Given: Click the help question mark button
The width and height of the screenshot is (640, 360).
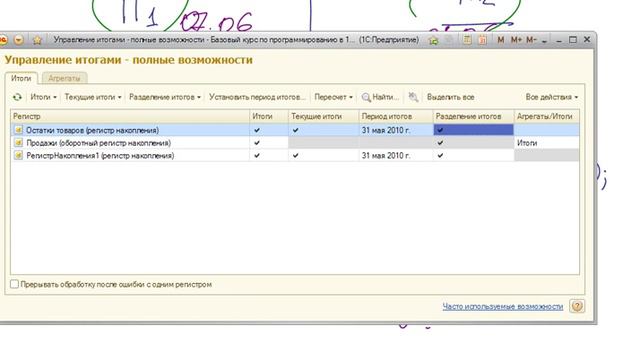Looking at the screenshot, I should pyautogui.click(x=577, y=306).
